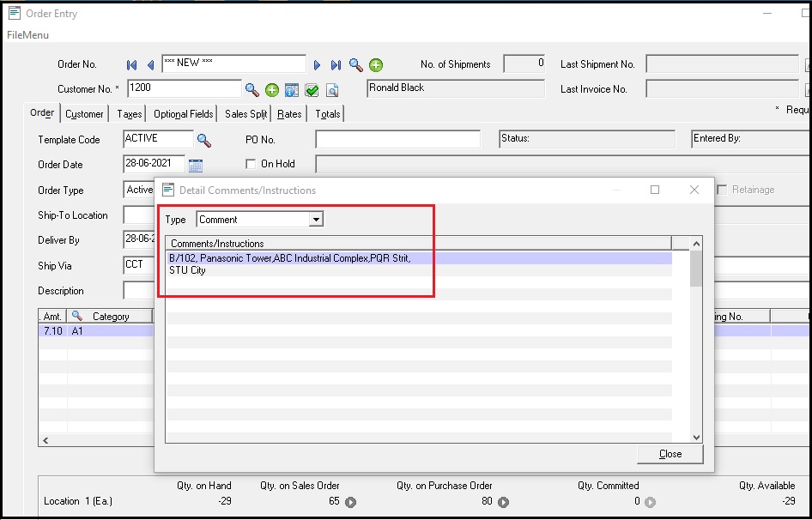Screen dimensions: 812x520
Task: Switch to the Optional Fields tab
Action: pyautogui.click(x=184, y=114)
